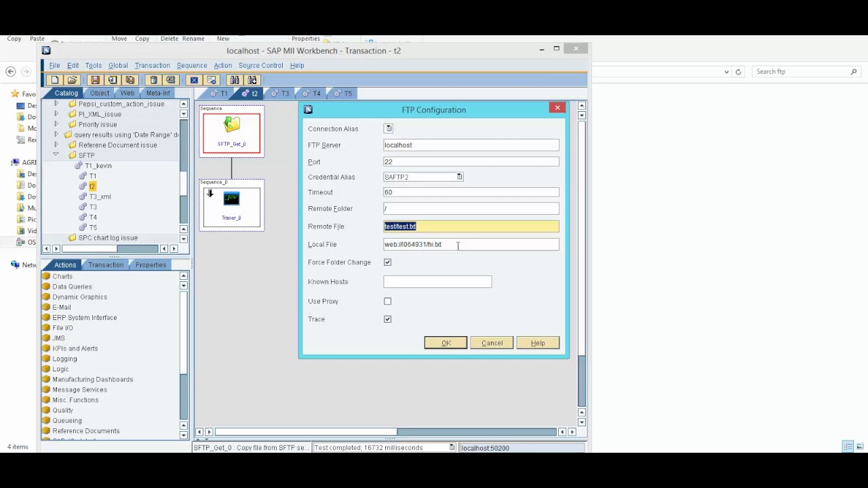Click the Remote Folder input field
868x488 pixels.
tap(471, 209)
